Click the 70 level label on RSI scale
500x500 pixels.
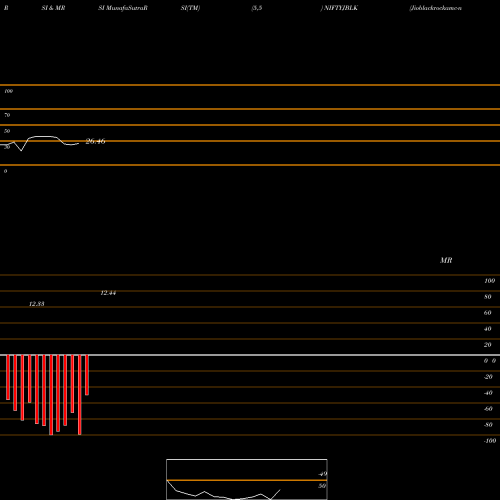point(7,115)
